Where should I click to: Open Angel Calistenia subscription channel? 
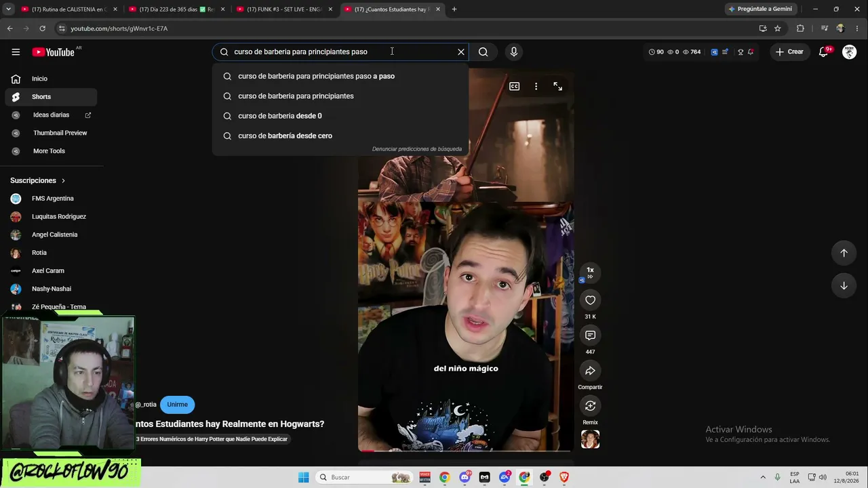pos(51,235)
